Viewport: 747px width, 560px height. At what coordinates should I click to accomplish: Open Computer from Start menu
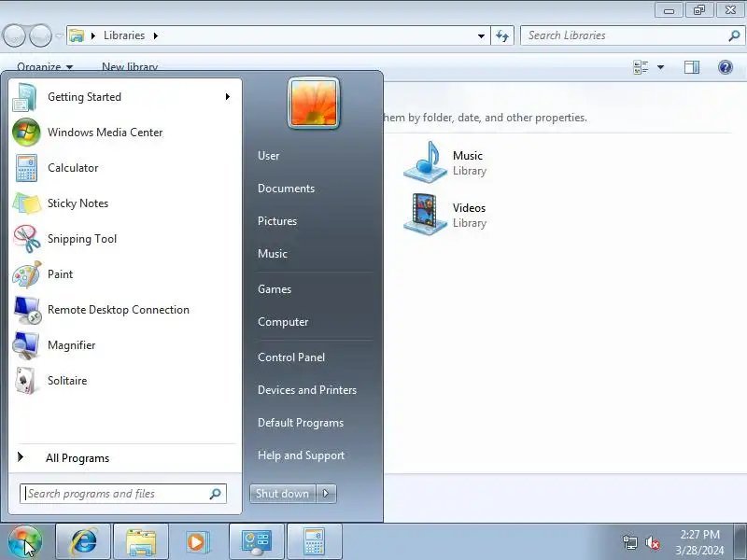coord(283,322)
